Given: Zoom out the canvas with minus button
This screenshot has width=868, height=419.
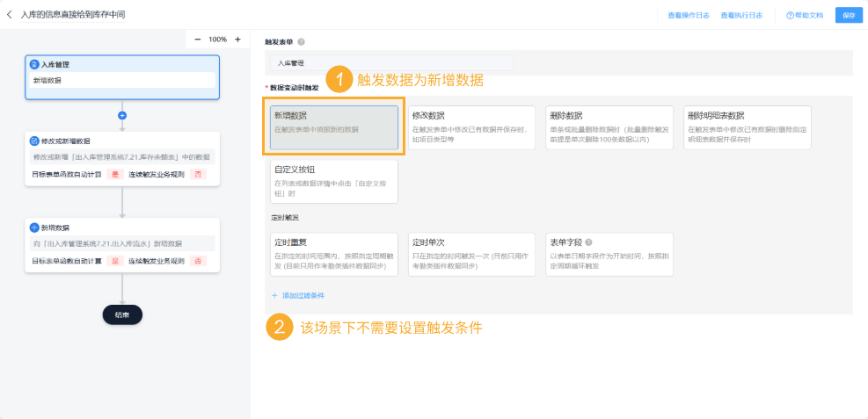Looking at the screenshot, I should 197,40.
